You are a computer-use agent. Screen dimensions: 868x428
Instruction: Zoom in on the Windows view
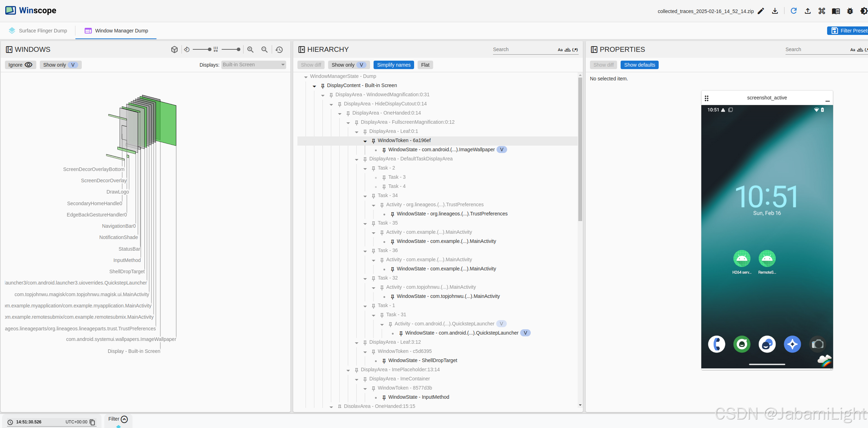[251, 50]
